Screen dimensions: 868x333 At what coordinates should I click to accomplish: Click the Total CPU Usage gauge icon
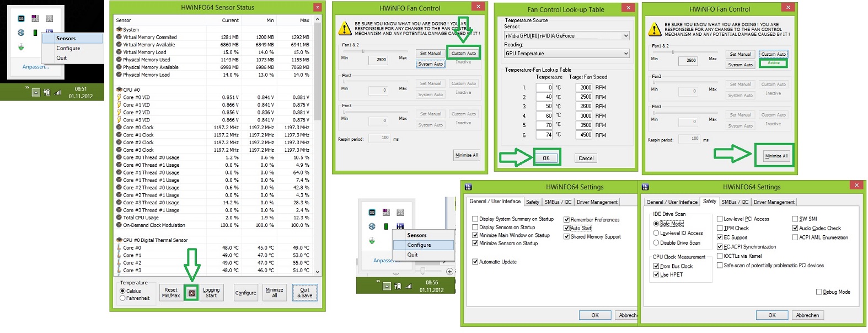(119, 218)
